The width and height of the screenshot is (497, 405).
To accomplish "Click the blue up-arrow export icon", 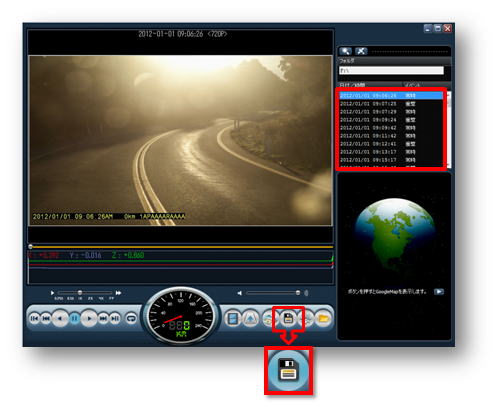I will (x=250, y=319).
